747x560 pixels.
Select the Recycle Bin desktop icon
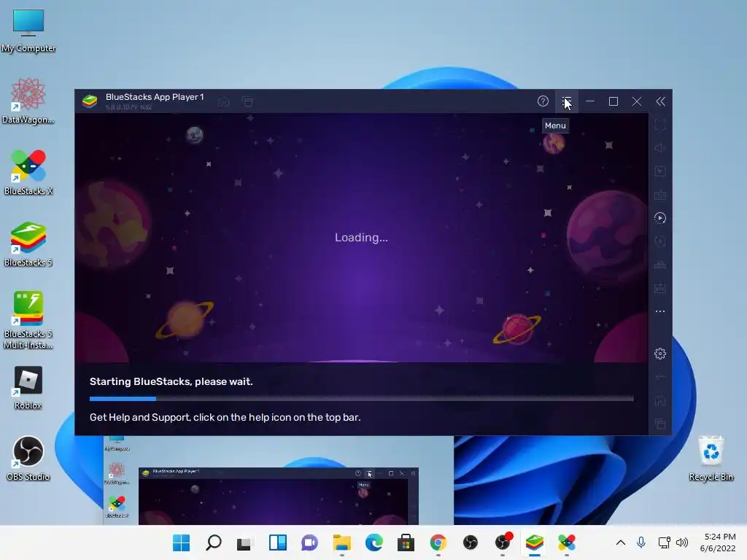(x=711, y=458)
